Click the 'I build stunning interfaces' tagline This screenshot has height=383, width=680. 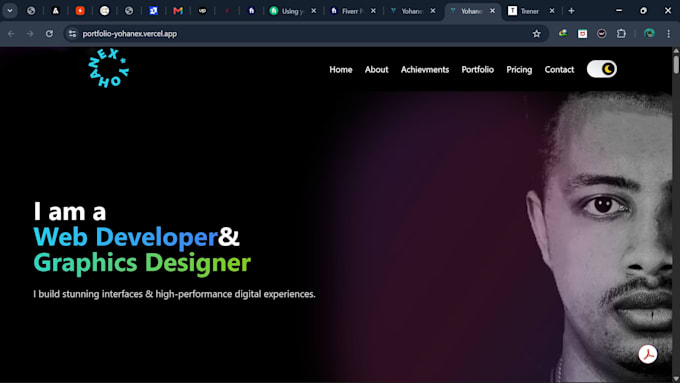[174, 294]
